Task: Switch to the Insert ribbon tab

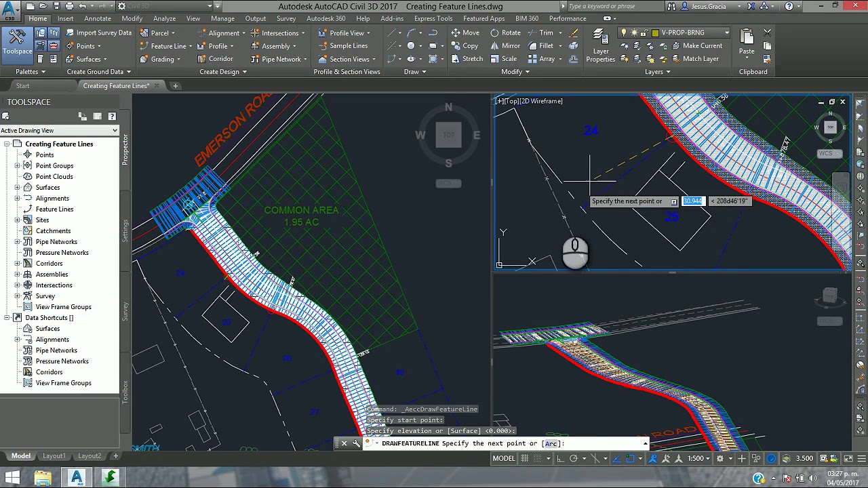Action: [x=65, y=18]
